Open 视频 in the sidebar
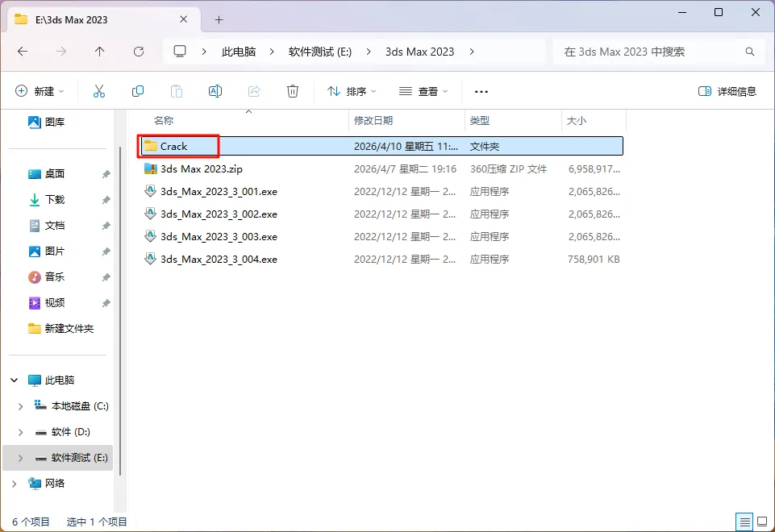The image size is (775, 532). tap(47, 302)
